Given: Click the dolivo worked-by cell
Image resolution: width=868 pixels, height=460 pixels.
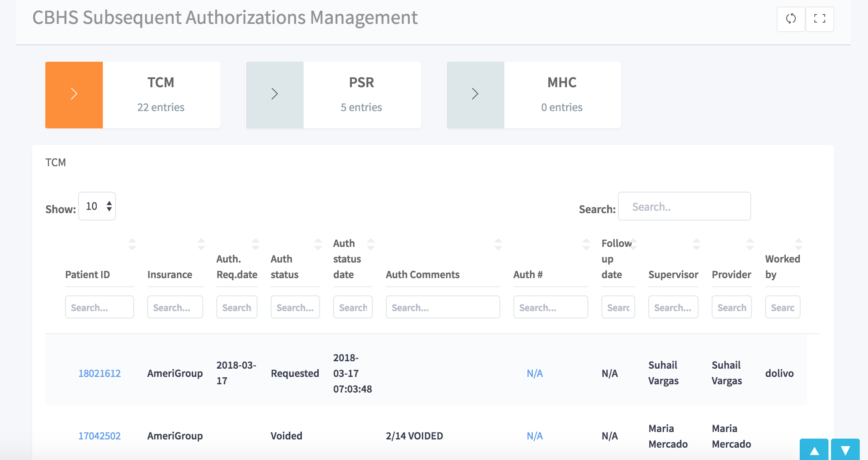Looking at the screenshot, I should click(x=780, y=373).
